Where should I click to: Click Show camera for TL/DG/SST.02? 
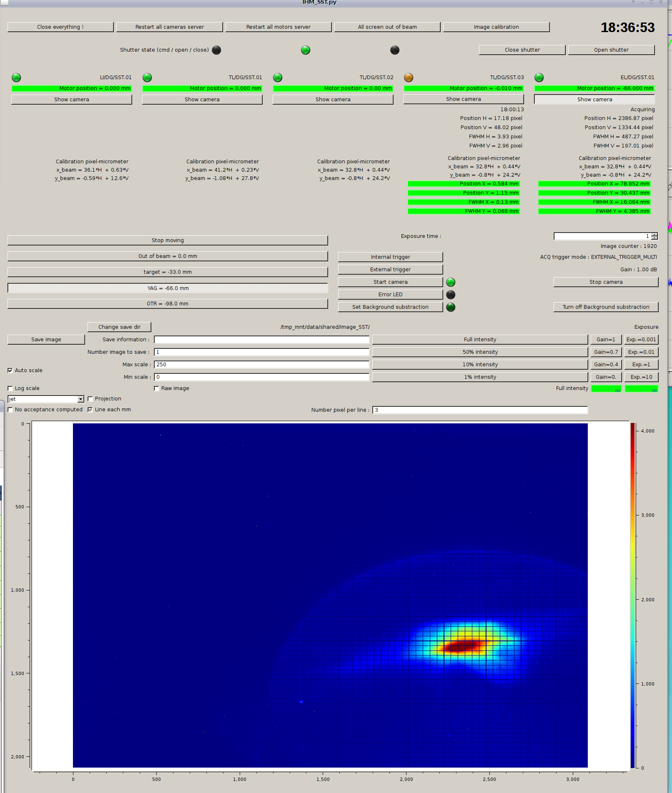click(333, 100)
